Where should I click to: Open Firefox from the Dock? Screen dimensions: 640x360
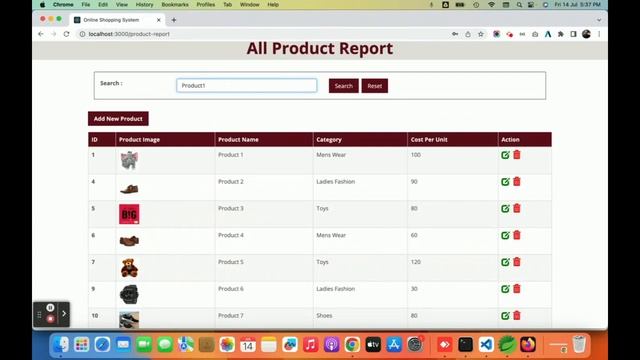528,344
